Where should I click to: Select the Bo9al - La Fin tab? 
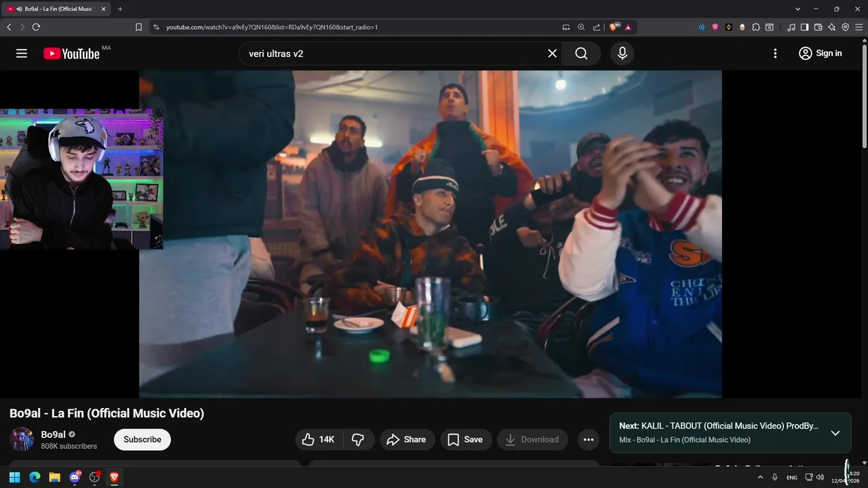point(57,9)
